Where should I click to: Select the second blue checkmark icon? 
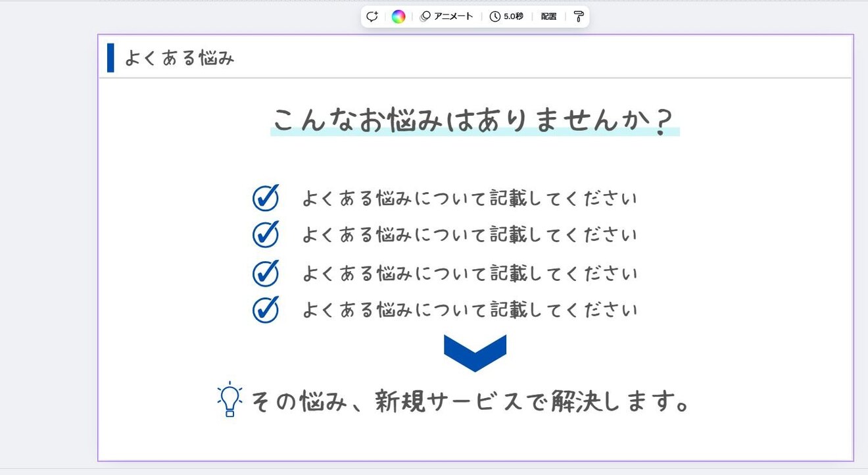pyautogui.click(x=266, y=234)
